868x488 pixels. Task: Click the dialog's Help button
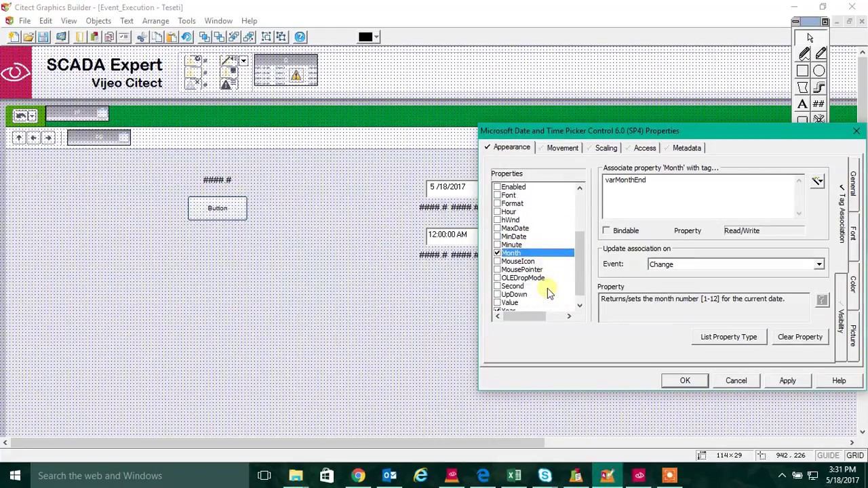[839, 381]
